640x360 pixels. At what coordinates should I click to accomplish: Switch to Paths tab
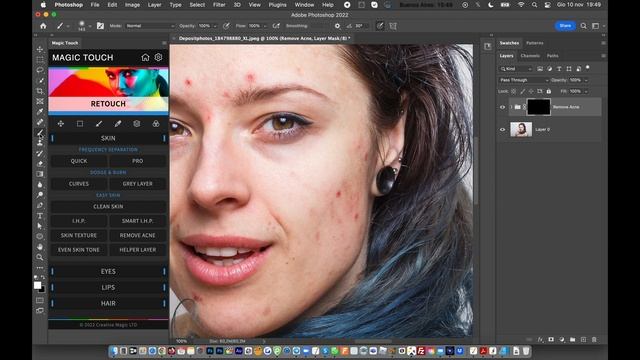552,56
